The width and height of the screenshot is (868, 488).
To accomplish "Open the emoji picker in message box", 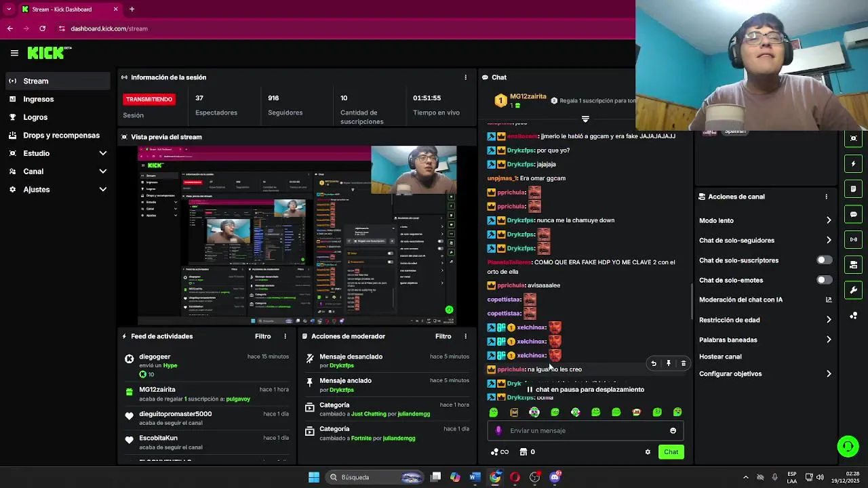I will (673, 430).
